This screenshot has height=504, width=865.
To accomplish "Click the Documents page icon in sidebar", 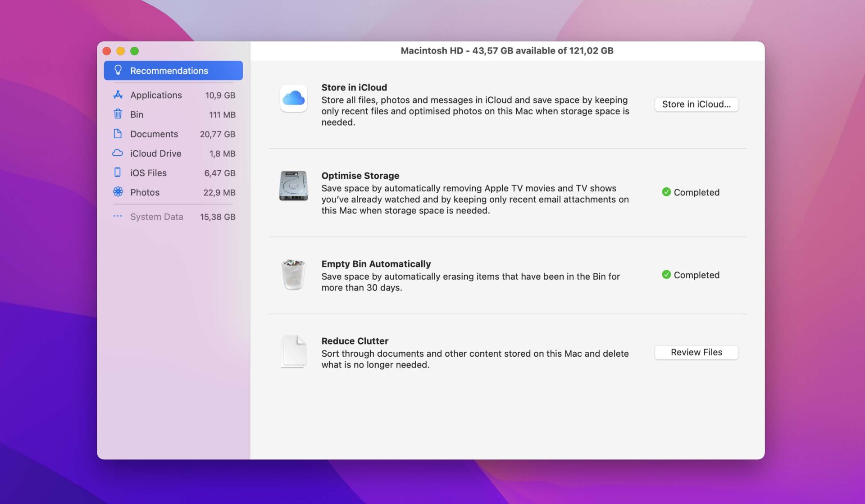I will point(118,134).
